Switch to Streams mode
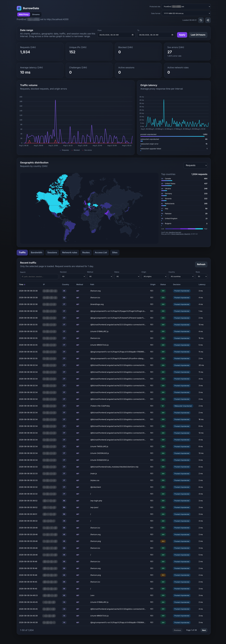226x644 pixels. point(36,14)
